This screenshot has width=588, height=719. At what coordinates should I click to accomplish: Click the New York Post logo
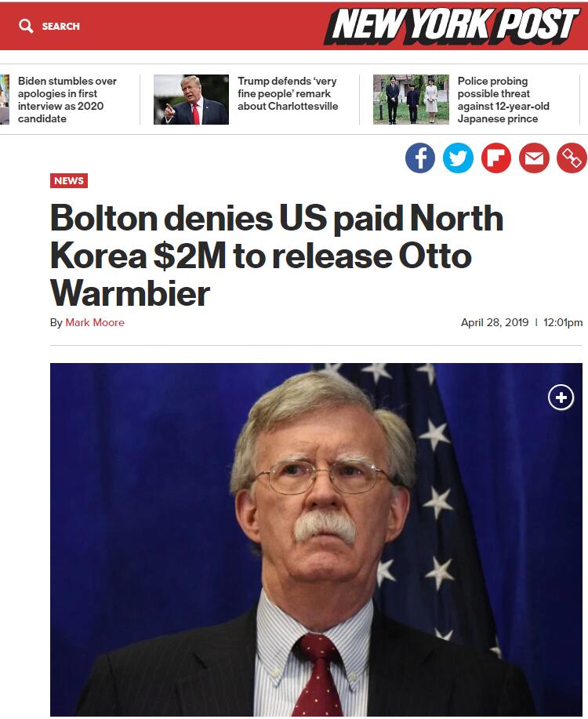click(x=453, y=26)
